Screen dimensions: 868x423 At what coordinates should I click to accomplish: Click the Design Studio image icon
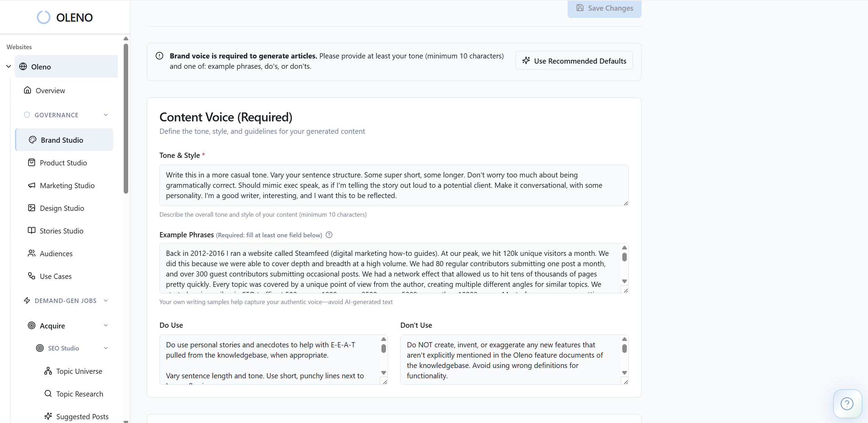32,208
